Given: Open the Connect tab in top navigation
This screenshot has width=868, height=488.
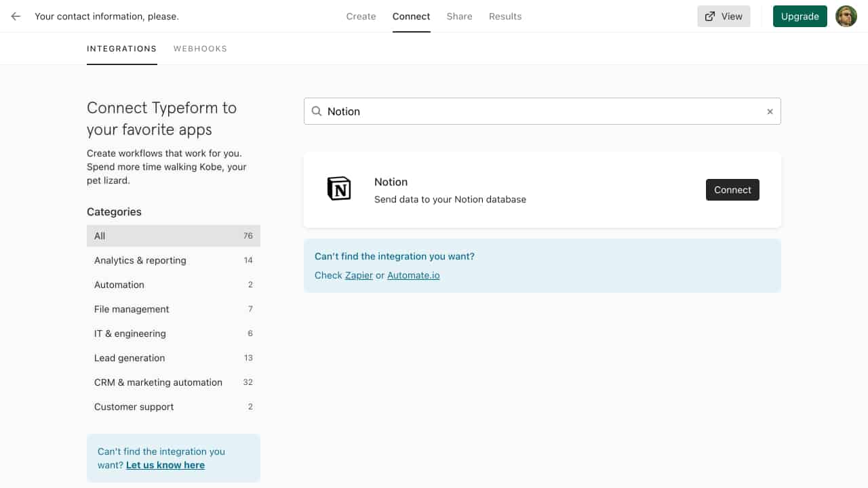Looking at the screenshot, I should [x=411, y=16].
